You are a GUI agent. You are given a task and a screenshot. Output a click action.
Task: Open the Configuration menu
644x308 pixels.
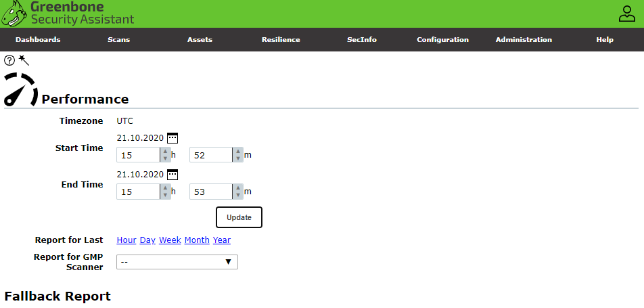pyautogui.click(x=442, y=40)
